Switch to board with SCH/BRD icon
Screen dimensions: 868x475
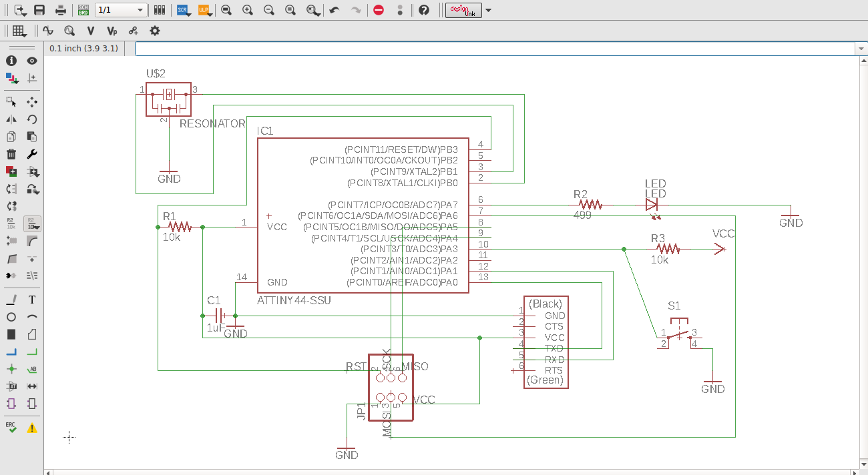(x=83, y=10)
